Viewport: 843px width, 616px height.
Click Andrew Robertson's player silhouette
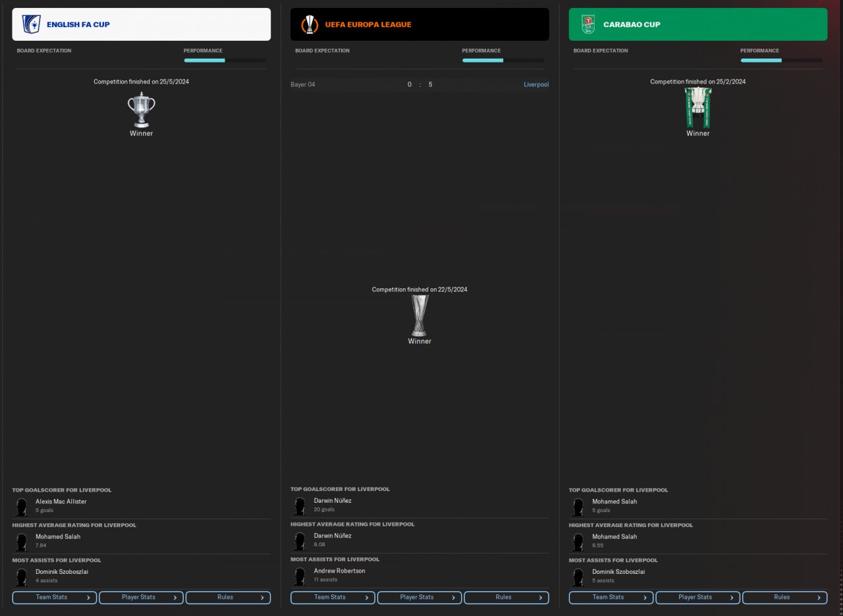tap(300, 576)
